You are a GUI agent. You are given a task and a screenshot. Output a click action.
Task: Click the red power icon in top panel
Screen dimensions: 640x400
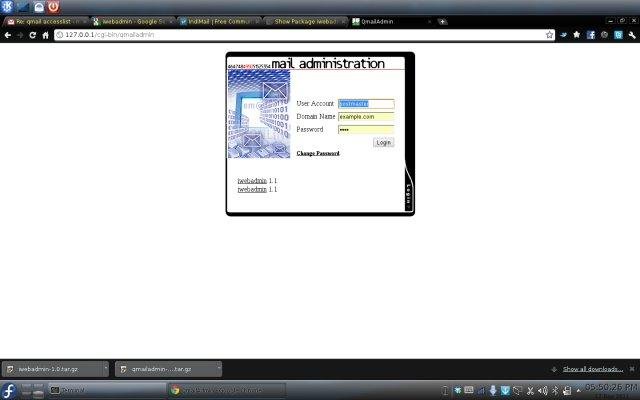click(x=53, y=7)
